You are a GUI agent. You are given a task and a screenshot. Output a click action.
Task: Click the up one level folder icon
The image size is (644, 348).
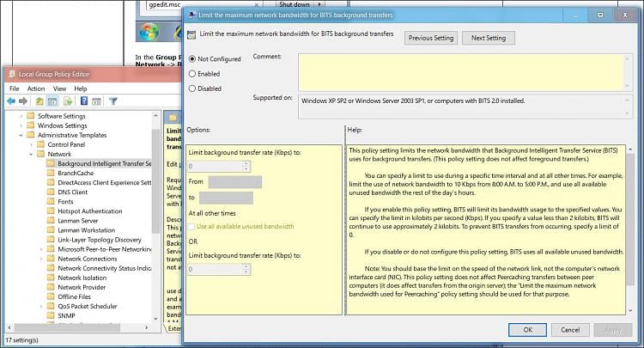pos(39,101)
